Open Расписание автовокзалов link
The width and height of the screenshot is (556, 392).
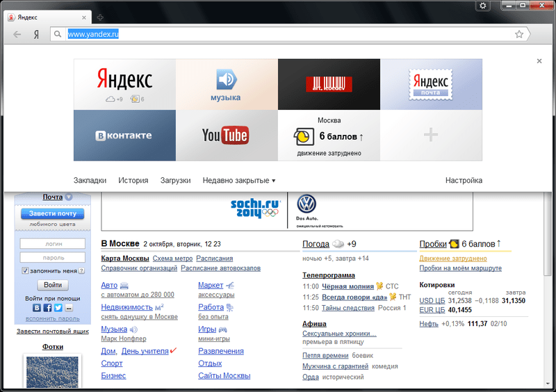pyautogui.click(x=220, y=268)
